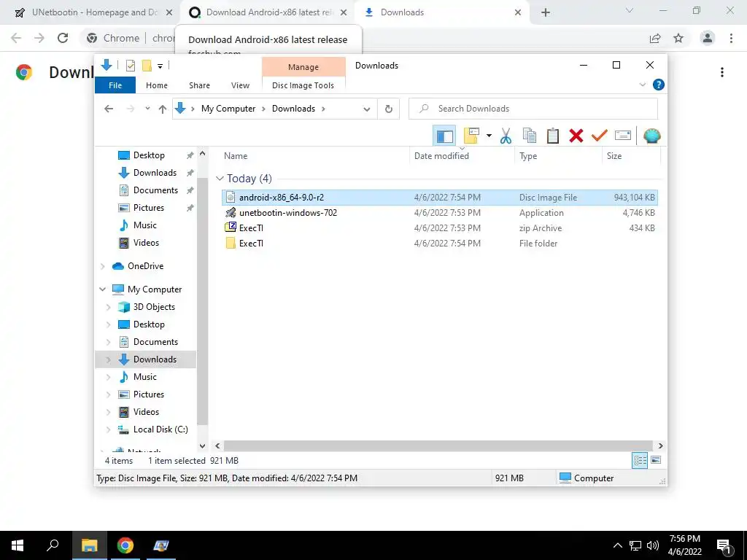Collapse the Explorer ribbon chevron

(x=642, y=85)
